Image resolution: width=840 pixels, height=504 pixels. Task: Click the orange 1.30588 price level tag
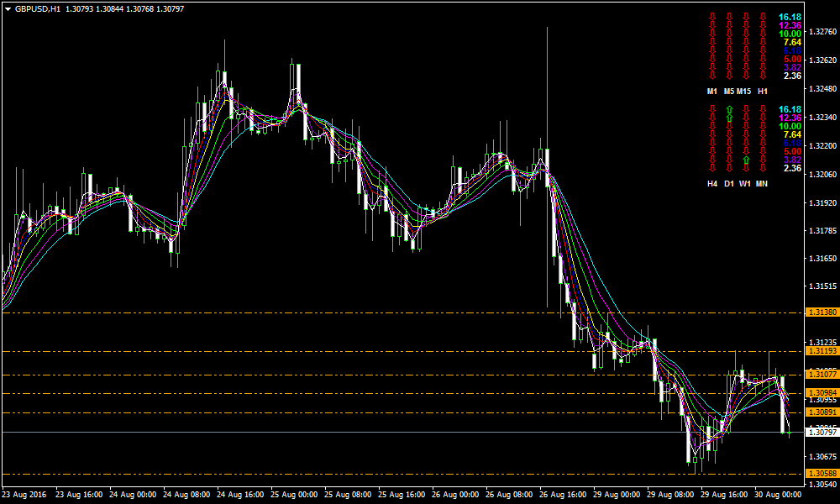[x=821, y=474]
